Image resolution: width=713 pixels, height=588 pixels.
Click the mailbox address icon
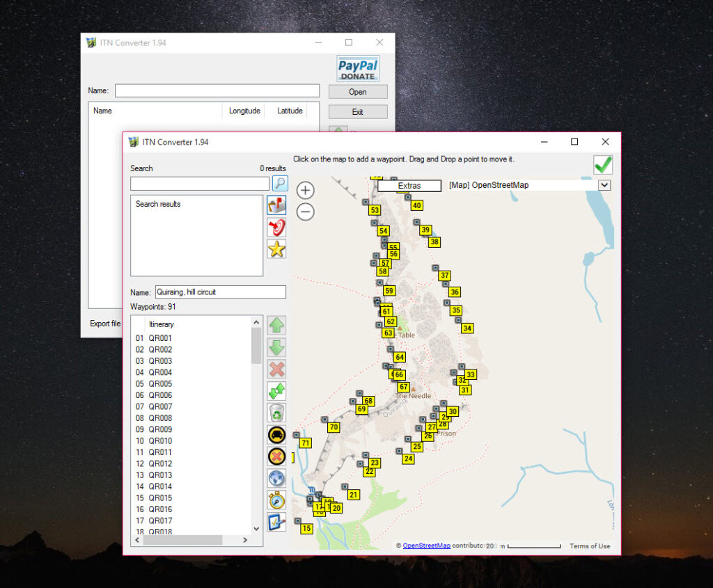[276, 205]
